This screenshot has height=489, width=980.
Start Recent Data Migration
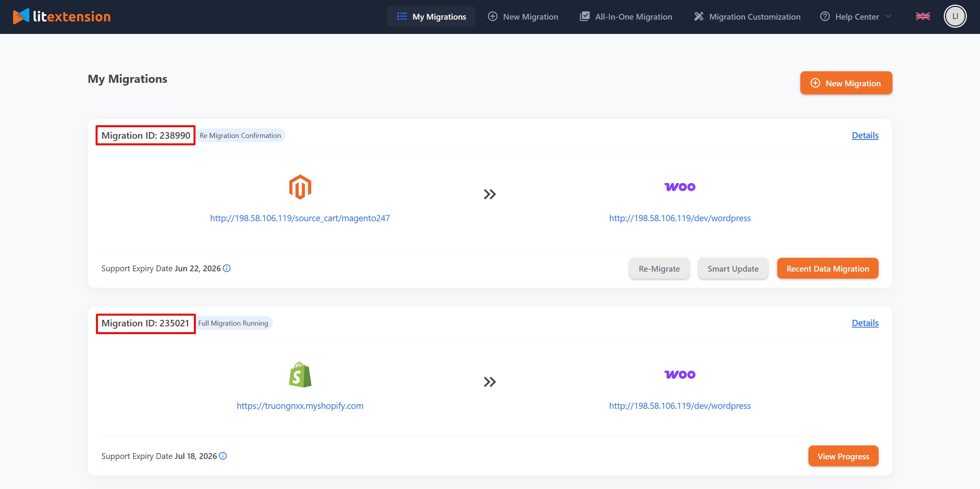[x=828, y=269]
